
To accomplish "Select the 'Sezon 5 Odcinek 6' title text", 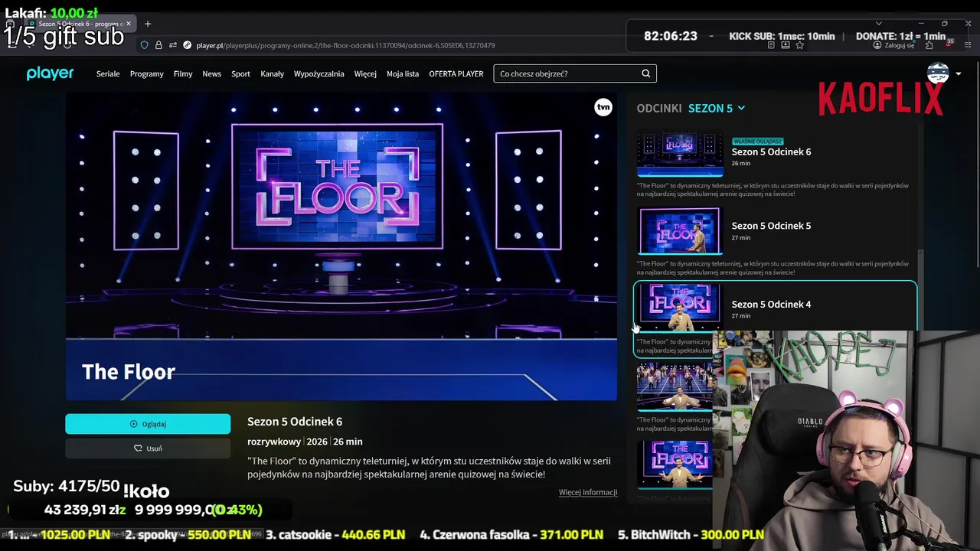I will (771, 152).
